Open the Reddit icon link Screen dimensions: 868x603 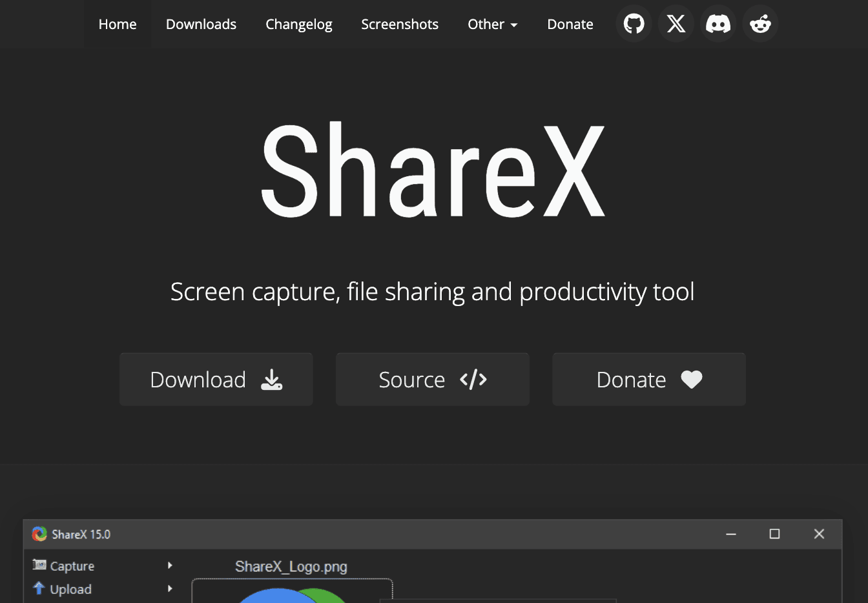click(x=760, y=24)
